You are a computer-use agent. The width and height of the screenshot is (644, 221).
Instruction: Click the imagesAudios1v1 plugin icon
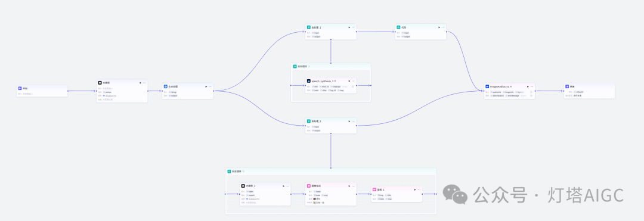[x=488, y=86]
